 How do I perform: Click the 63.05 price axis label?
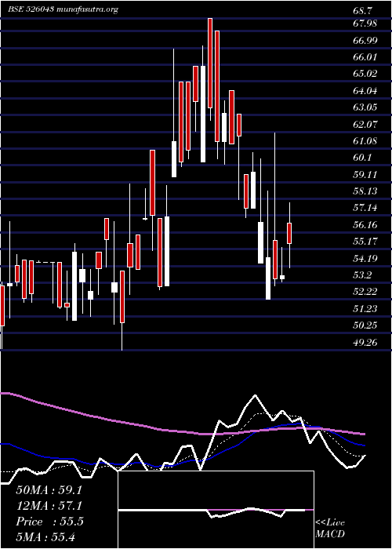(x=365, y=107)
